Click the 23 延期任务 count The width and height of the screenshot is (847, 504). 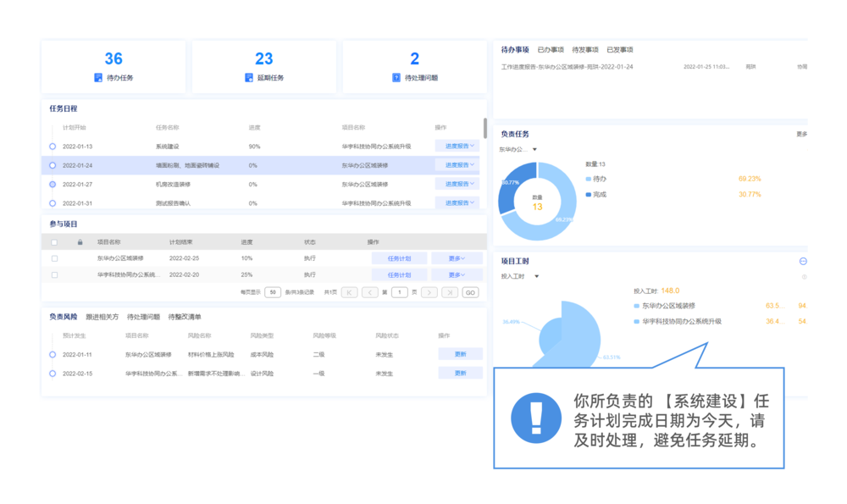[263, 58]
